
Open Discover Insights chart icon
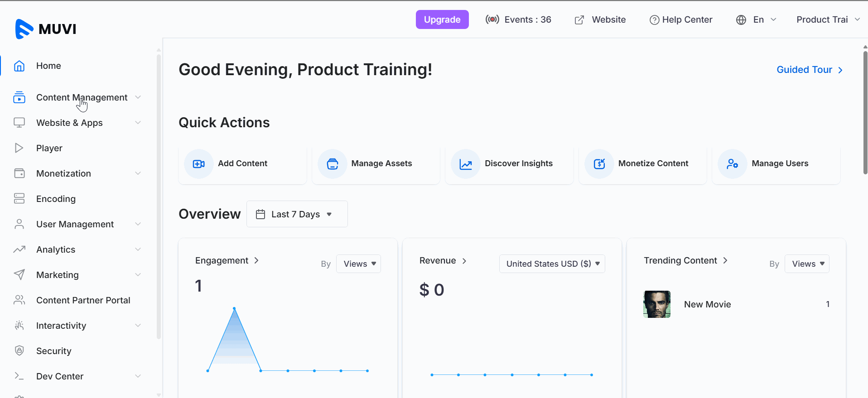coord(466,164)
